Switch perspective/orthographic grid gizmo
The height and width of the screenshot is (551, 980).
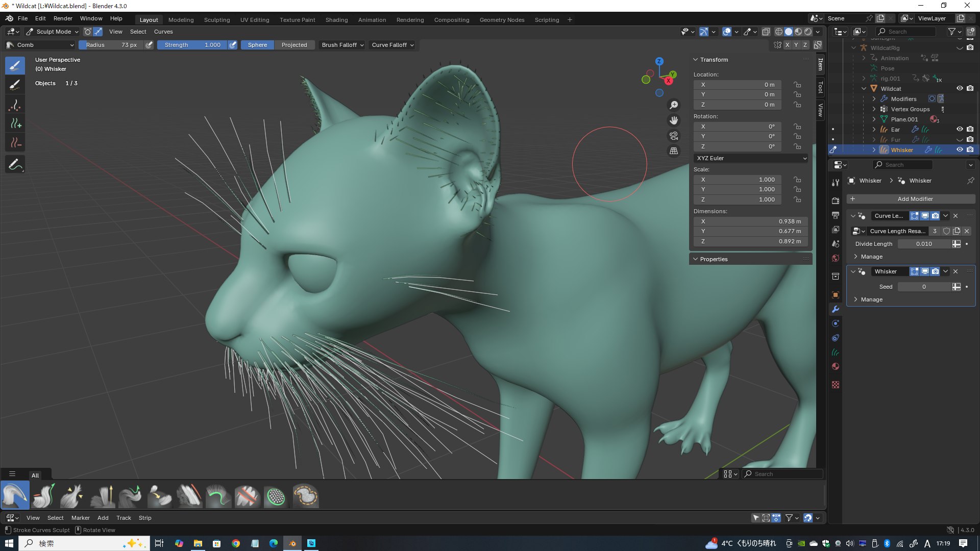click(674, 151)
